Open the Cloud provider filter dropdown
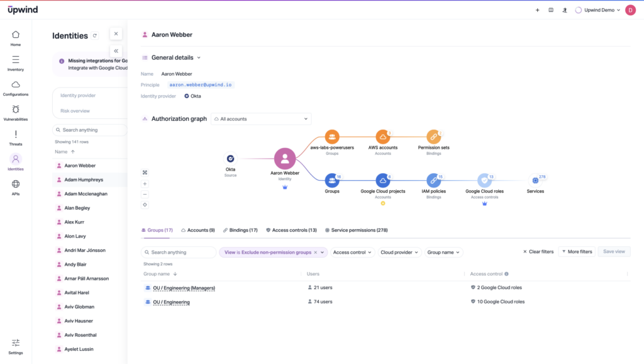 [x=399, y=252]
